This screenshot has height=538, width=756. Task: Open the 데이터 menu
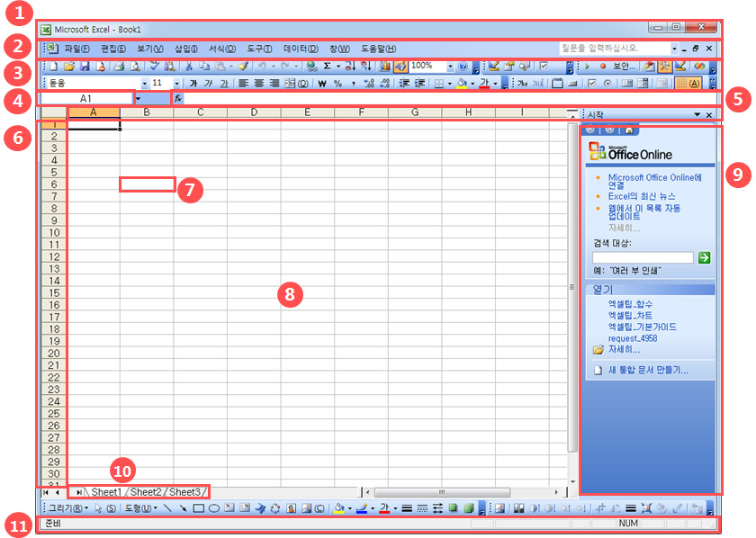point(301,49)
